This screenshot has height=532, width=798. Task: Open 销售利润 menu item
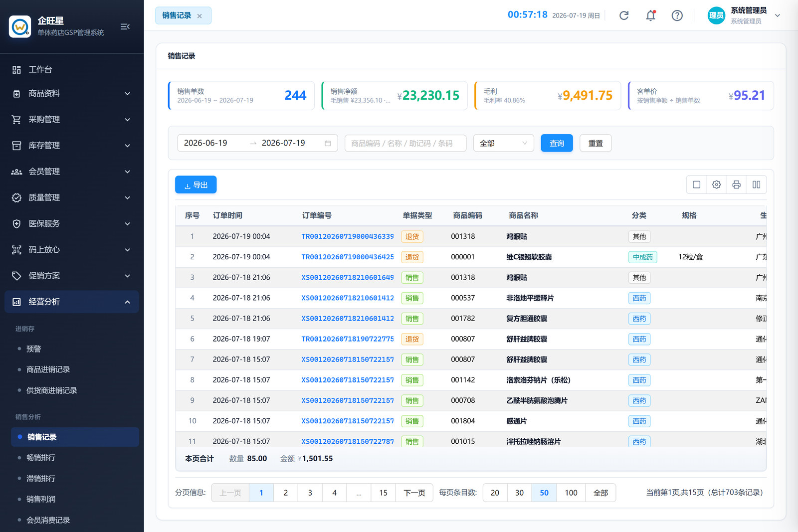click(x=75, y=499)
